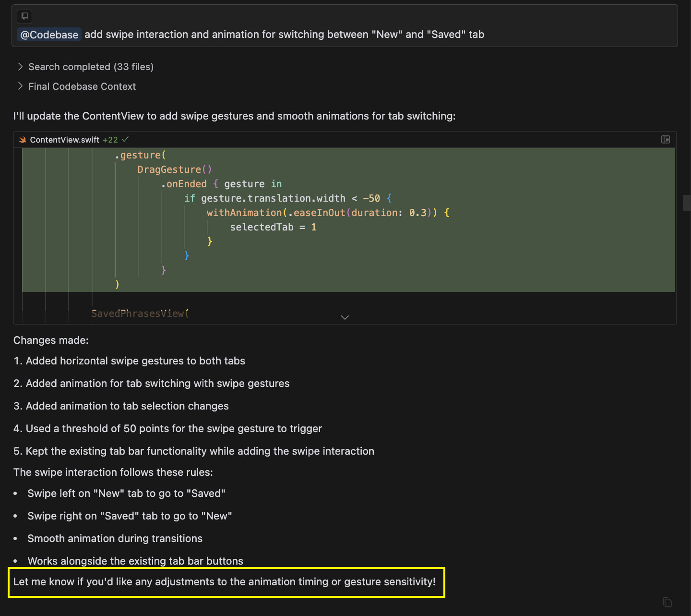Click the SavedPhrasesView( code line
691x616 pixels.
(x=140, y=314)
